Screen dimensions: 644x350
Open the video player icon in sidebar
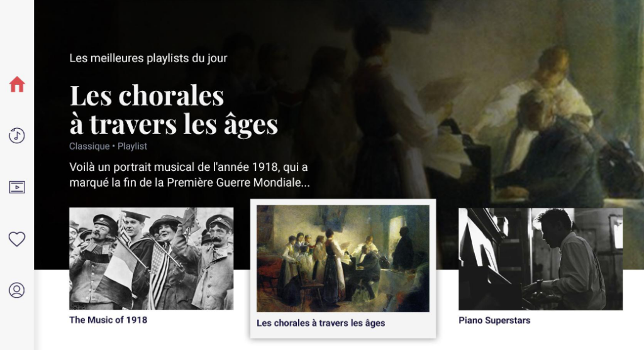point(17,187)
